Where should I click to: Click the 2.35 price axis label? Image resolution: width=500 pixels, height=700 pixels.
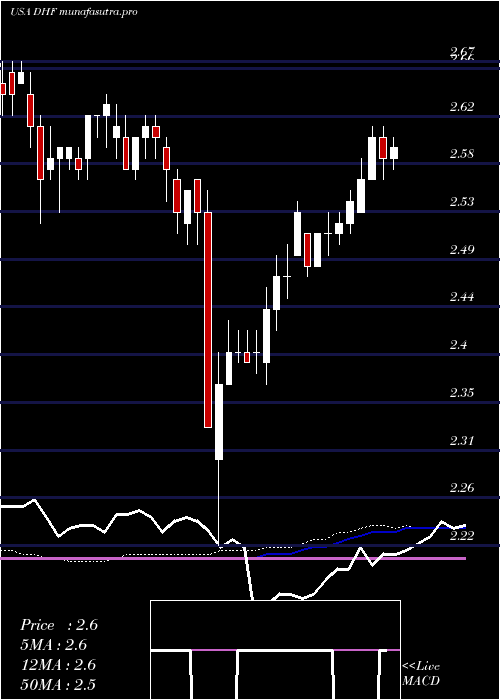(x=462, y=393)
